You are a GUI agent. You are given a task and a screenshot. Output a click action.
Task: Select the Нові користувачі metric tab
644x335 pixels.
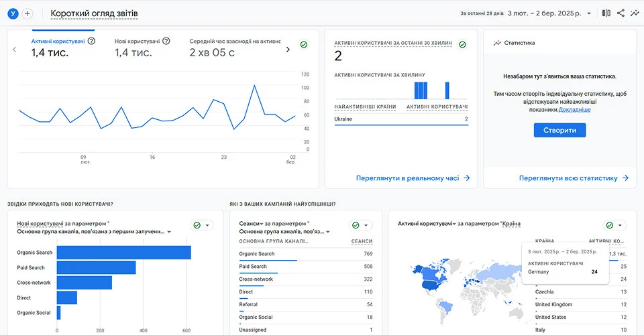142,47
